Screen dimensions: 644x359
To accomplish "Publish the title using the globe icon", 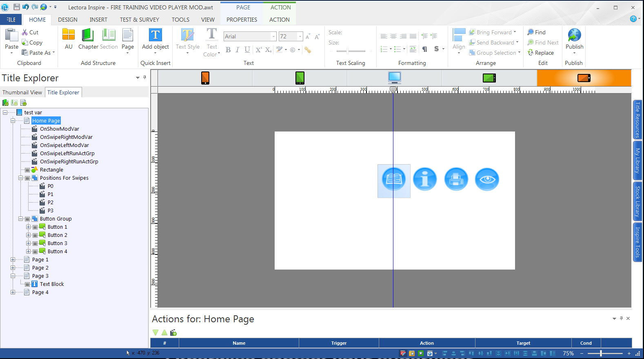I will click(x=574, y=35).
